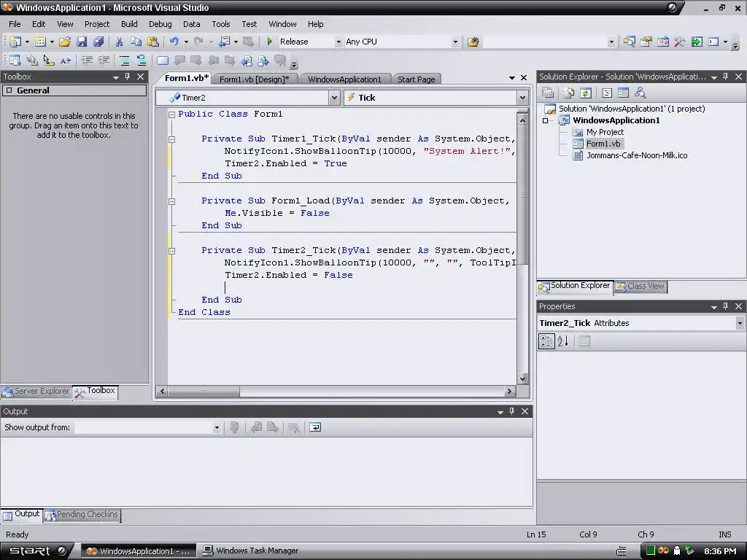
Task: Toggle a bookmark on the current line
Action: 163,61
